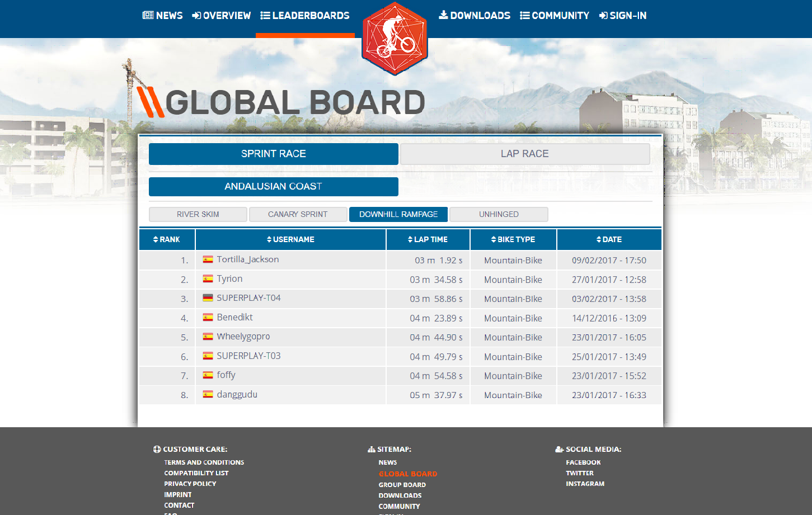Viewport: 812px width, 515px height.
Task: Click the flag beside Benedikt
Action: 208,317
